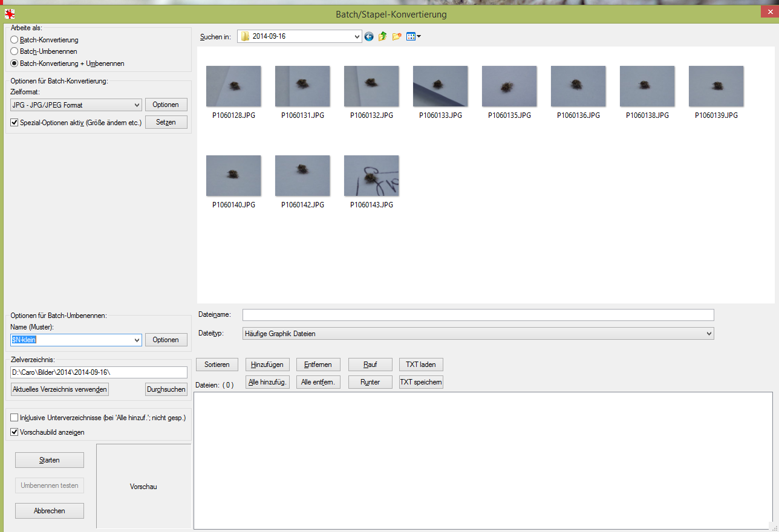Click the IrfanView icon in title bar
This screenshot has height=532, width=779.
(x=10, y=13)
